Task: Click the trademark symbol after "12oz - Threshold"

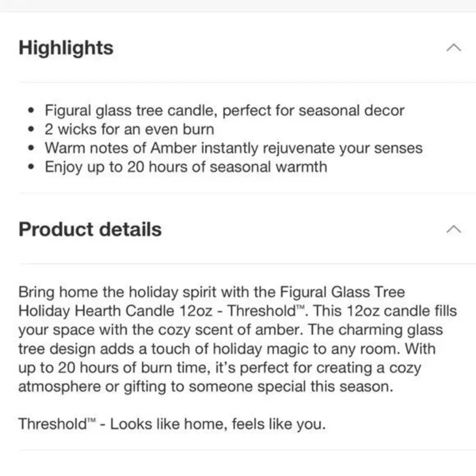Action: click(x=300, y=307)
